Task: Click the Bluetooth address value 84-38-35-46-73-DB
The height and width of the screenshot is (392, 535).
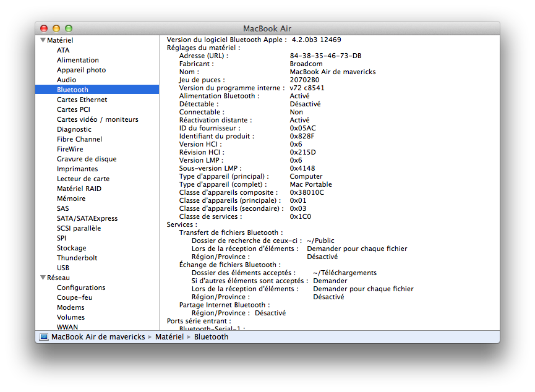Action: click(325, 56)
